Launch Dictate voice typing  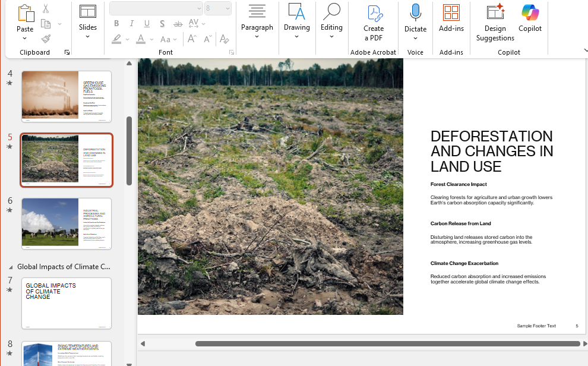(x=415, y=18)
